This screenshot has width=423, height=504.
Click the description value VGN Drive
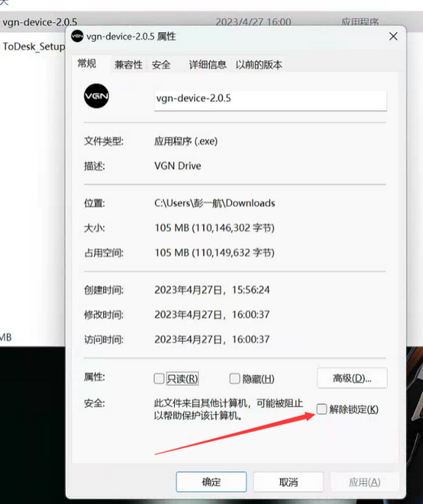click(x=178, y=166)
